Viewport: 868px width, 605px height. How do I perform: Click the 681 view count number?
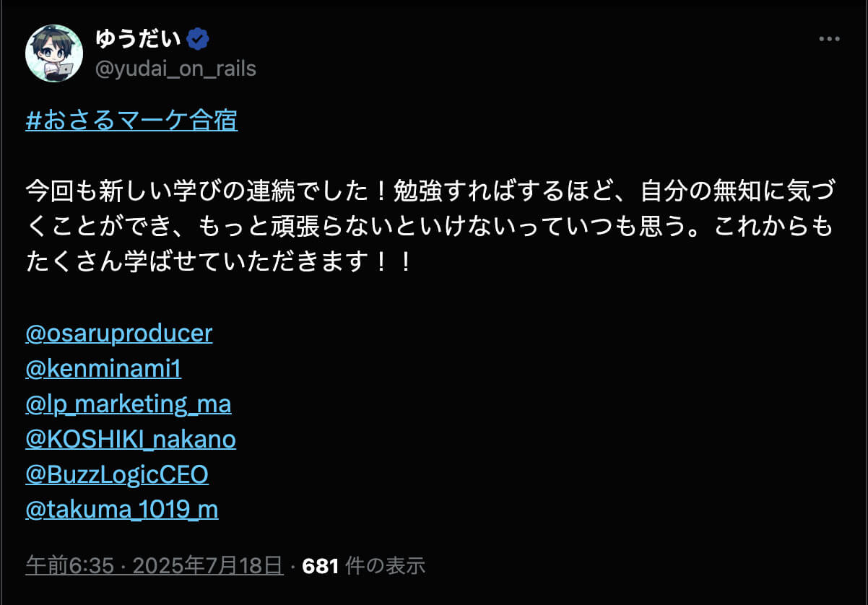pyautogui.click(x=321, y=566)
